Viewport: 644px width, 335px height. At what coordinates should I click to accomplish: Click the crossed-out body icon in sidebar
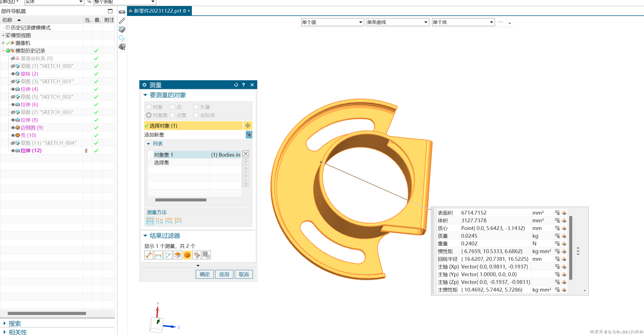point(122,47)
